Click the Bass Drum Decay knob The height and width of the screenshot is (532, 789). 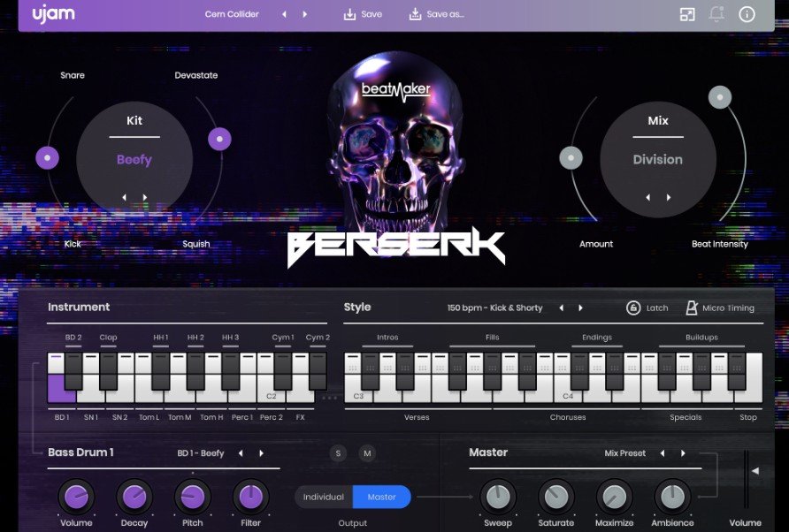[134, 497]
